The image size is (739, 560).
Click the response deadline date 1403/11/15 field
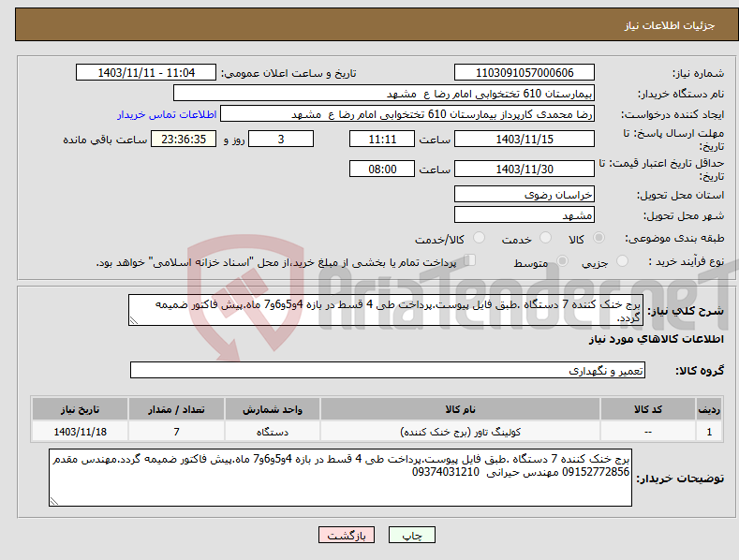[x=525, y=139]
